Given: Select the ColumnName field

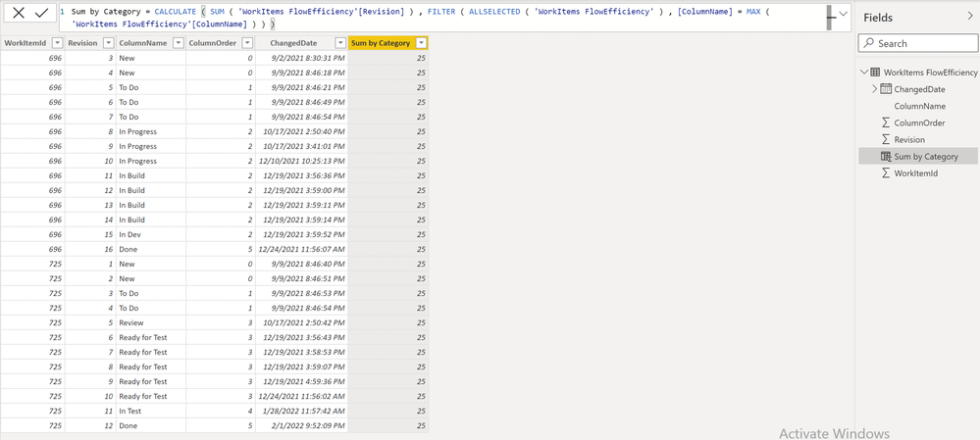Looking at the screenshot, I should click(x=919, y=106).
